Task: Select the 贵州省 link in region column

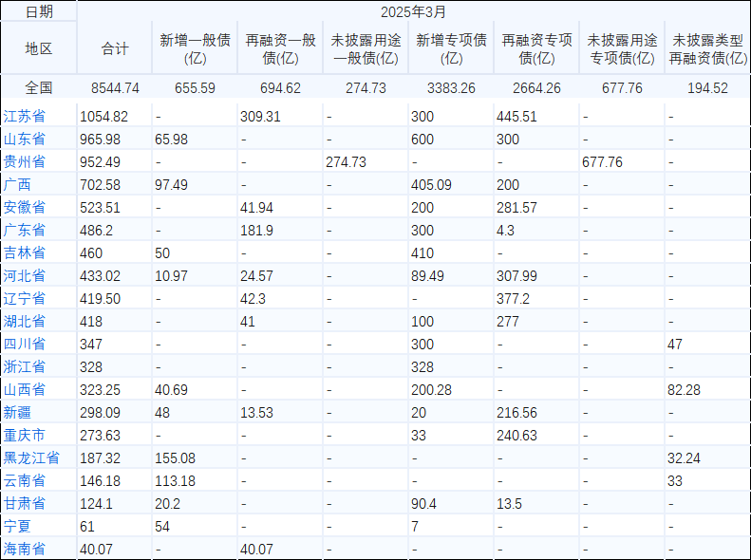Action: (x=25, y=161)
